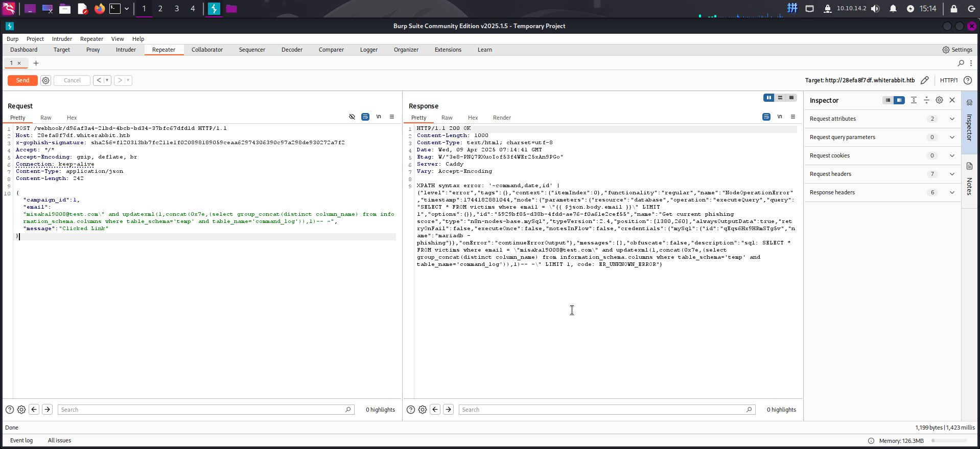The image size is (980, 449).
Task: Open Repeater tab options kebab menu
Action: click(x=971, y=63)
